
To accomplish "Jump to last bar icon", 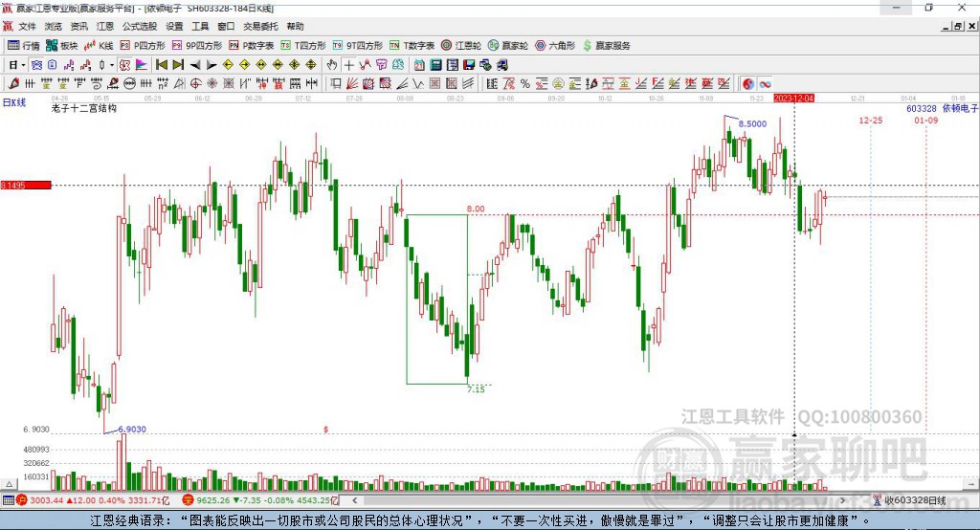I will point(178,65).
